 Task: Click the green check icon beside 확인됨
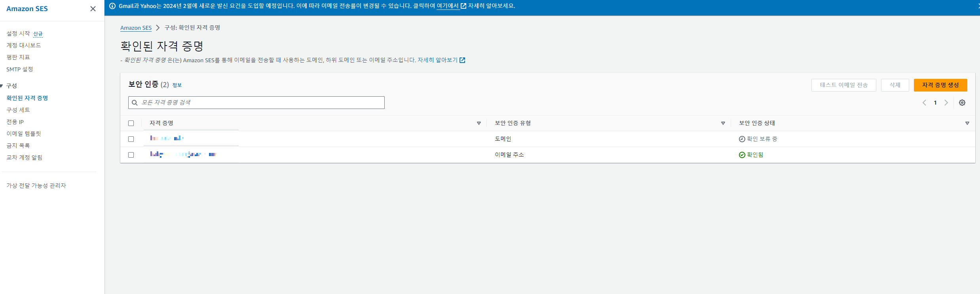(x=742, y=155)
